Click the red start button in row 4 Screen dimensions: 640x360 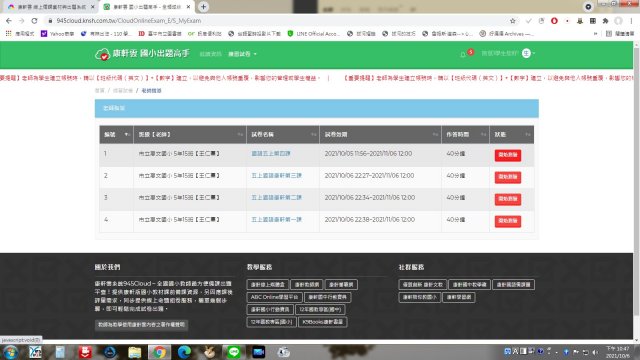[508, 221]
